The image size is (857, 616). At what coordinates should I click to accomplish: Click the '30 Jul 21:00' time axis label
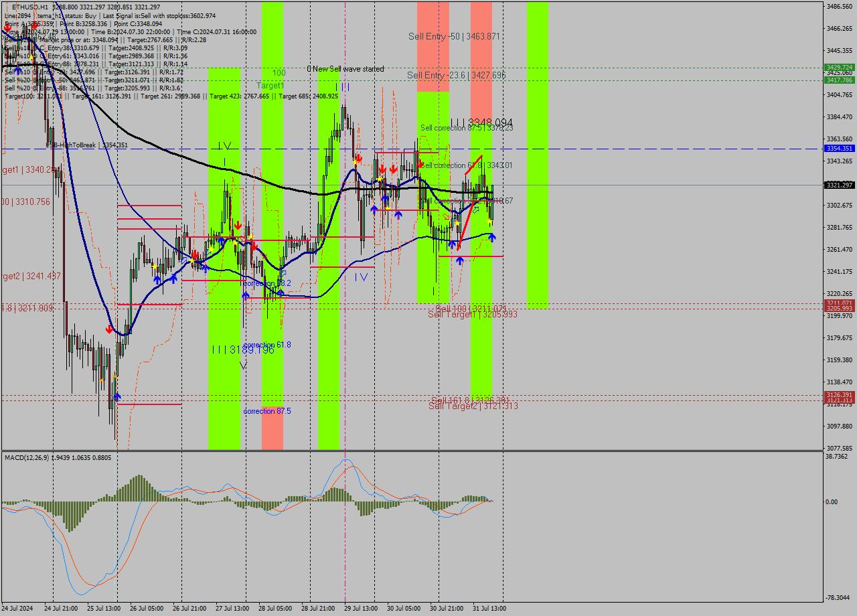(x=447, y=609)
